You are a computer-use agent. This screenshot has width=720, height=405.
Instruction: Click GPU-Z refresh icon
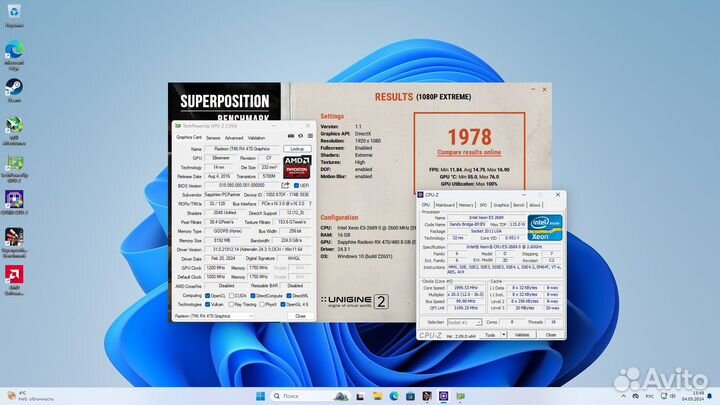(x=301, y=136)
